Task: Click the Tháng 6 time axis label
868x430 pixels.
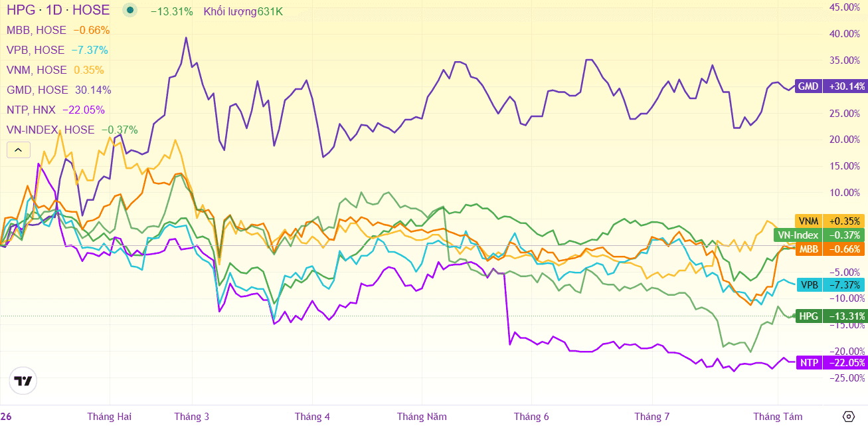Action: click(x=531, y=417)
